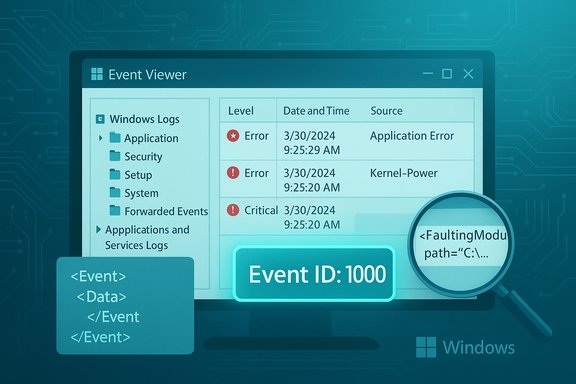Click the Security folder icon
The height and width of the screenshot is (384, 576).
[x=115, y=156]
